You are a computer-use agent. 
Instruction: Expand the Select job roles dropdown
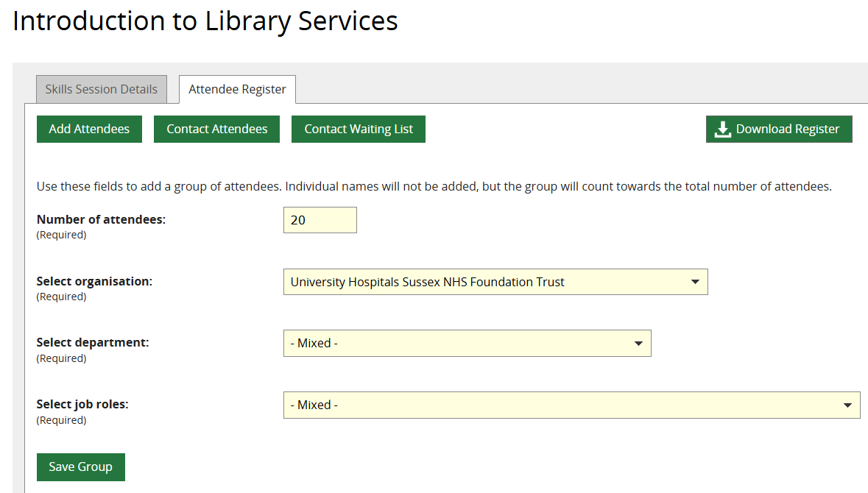click(x=560, y=405)
